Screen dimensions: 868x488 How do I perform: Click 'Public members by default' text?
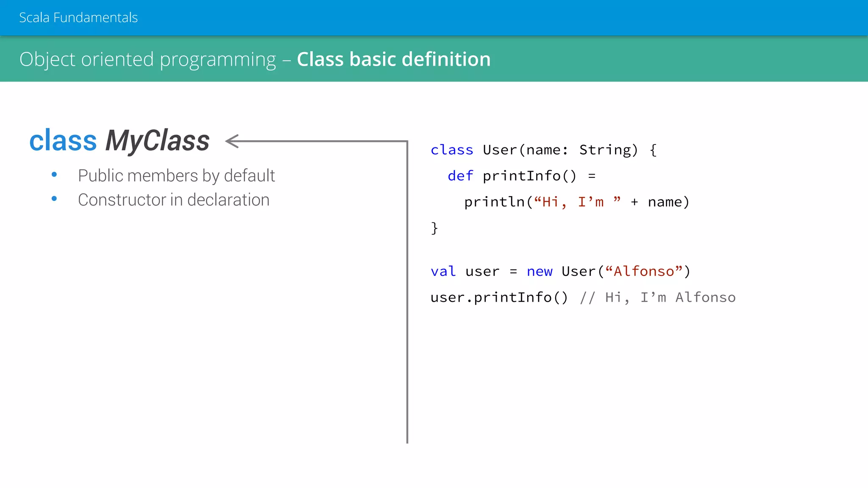tap(176, 175)
